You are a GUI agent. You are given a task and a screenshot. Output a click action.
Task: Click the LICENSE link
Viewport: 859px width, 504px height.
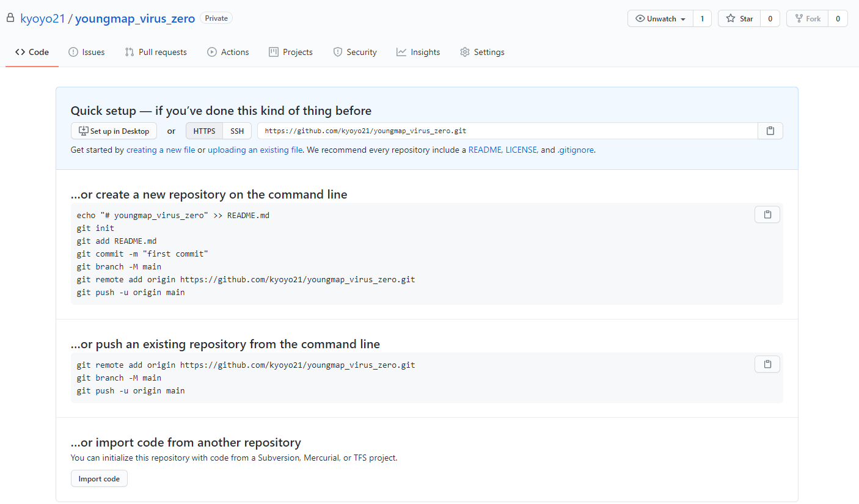[521, 150]
